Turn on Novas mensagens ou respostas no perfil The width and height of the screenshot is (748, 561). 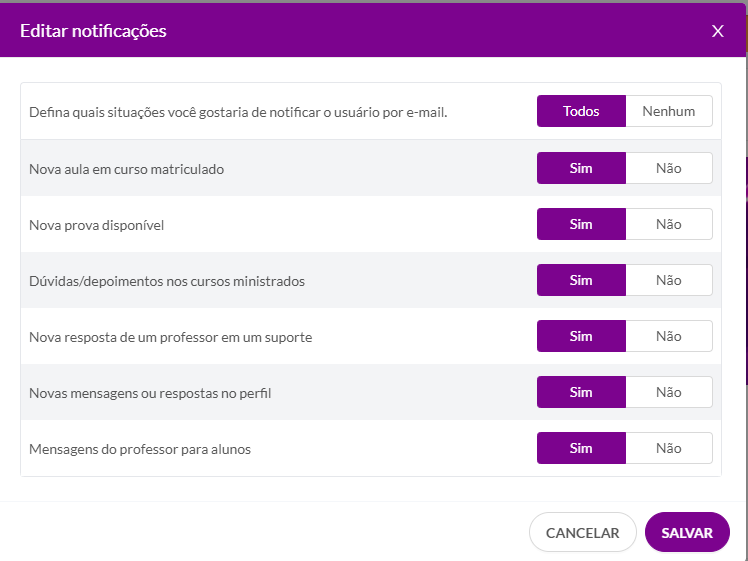pos(581,392)
